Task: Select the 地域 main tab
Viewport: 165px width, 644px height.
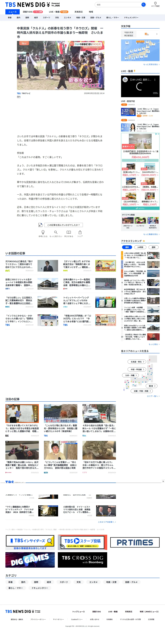Action: 91,12
